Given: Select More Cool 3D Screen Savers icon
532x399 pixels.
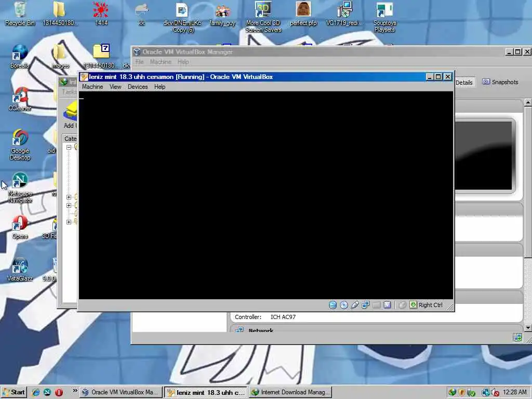Looking at the screenshot, I should pyautogui.click(x=263, y=17).
